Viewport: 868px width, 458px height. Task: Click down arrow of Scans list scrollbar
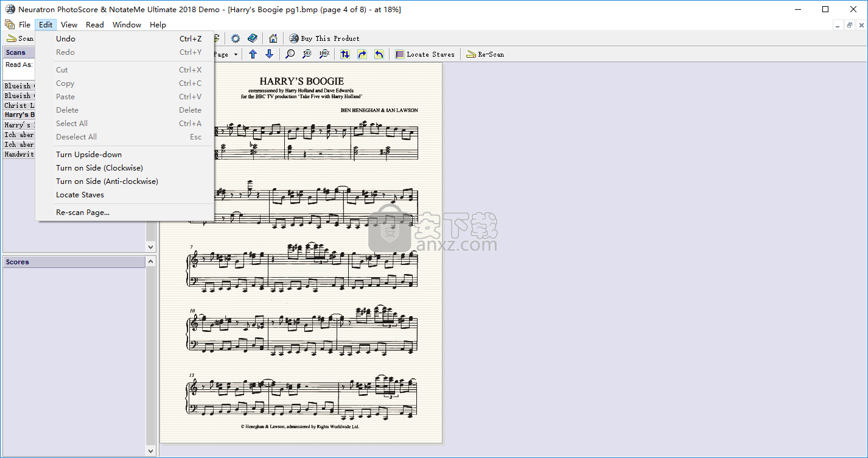[151, 247]
